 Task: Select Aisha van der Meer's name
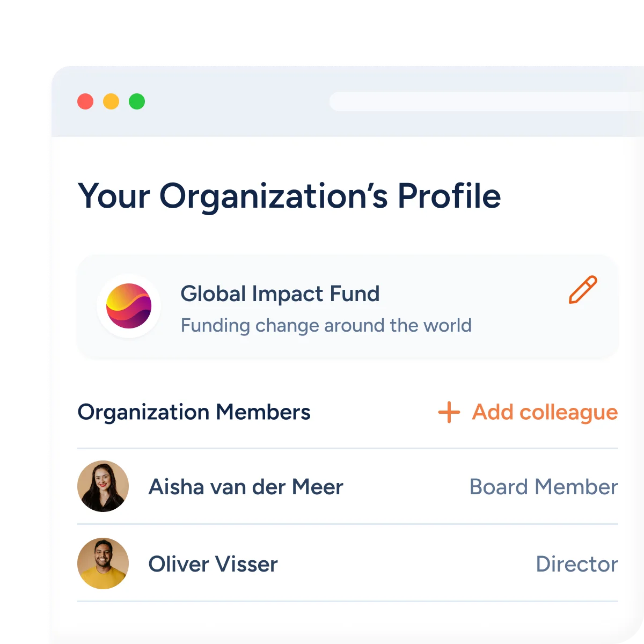[x=245, y=487]
